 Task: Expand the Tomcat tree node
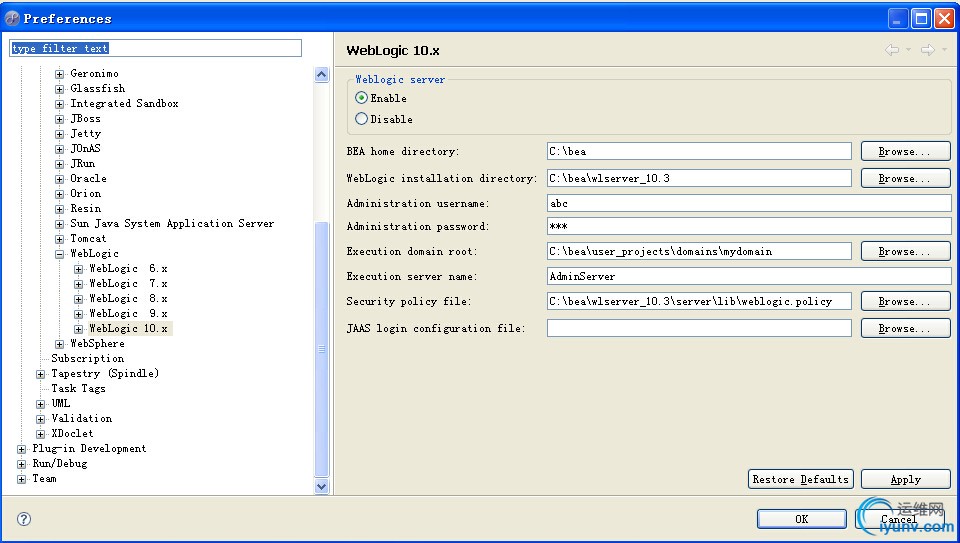click(59, 239)
